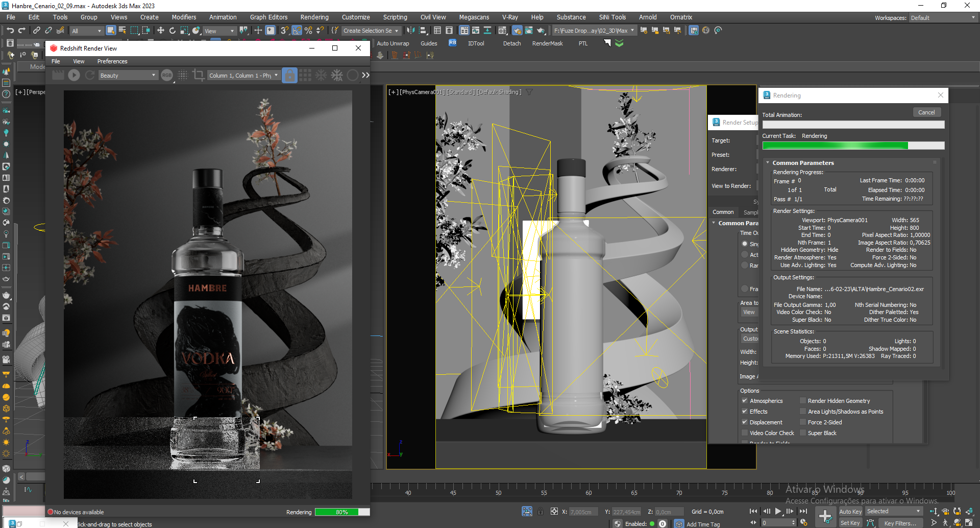Uncheck the Effects option
The width and height of the screenshot is (980, 528).
tap(745, 412)
